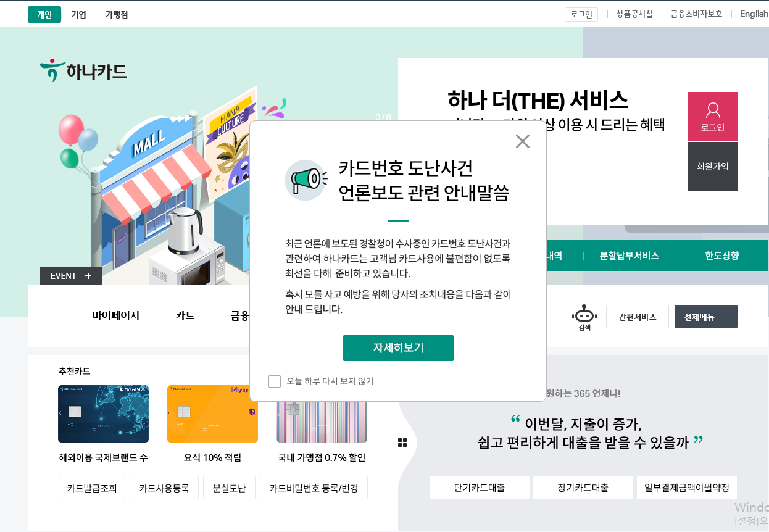
Task: Open 금융소비자보호 link
Action: click(696, 14)
